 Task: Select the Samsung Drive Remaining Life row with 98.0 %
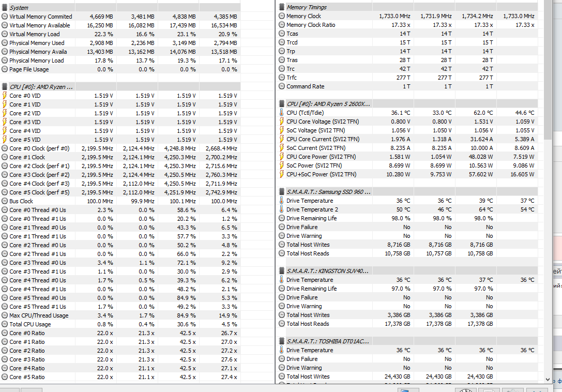(407, 218)
